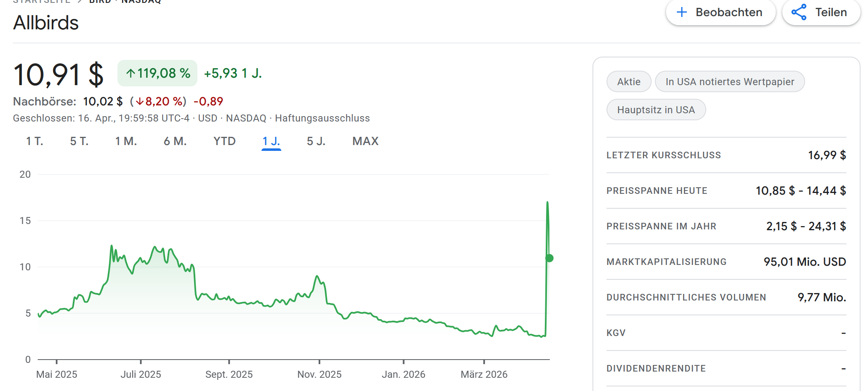Click the Marktkapitalisierung label
The height and width of the screenshot is (391, 868).
(x=666, y=262)
